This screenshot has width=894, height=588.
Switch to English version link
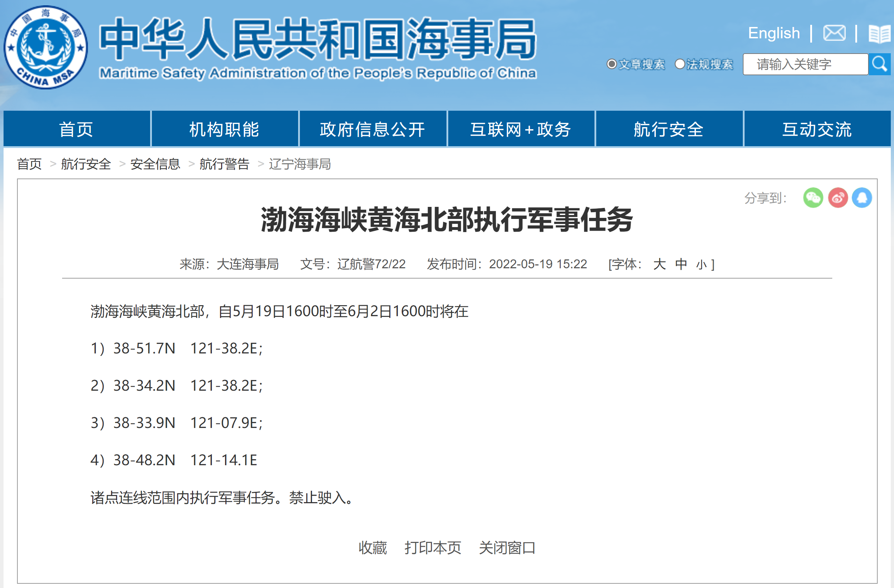[774, 33]
